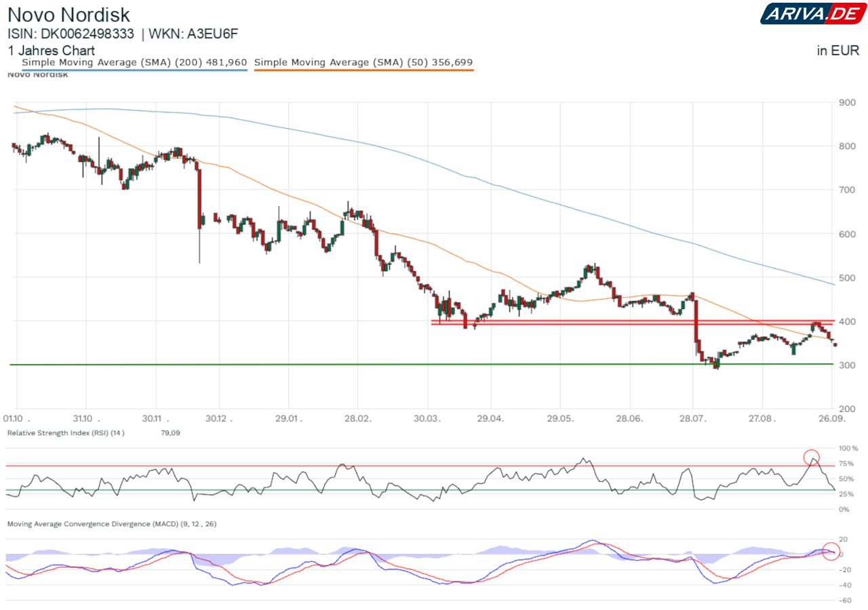The height and width of the screenshot is (610, 868).
Task: Click the SMA (200) legend label
Action: pyautogui.click(x=134, y=62)
